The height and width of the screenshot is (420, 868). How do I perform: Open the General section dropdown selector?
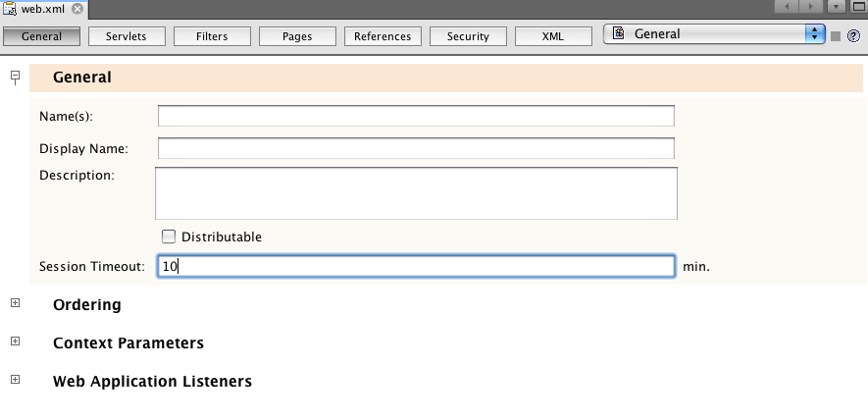[x=814, y=34]
